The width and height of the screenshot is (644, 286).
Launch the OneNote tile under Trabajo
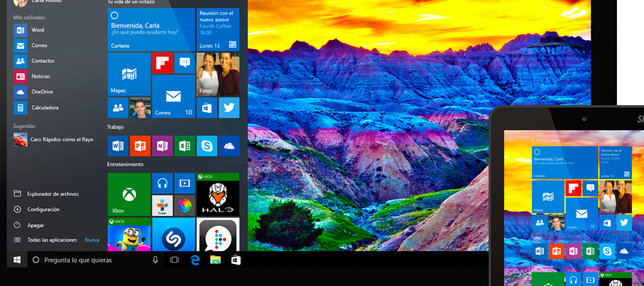pos(162,146)
